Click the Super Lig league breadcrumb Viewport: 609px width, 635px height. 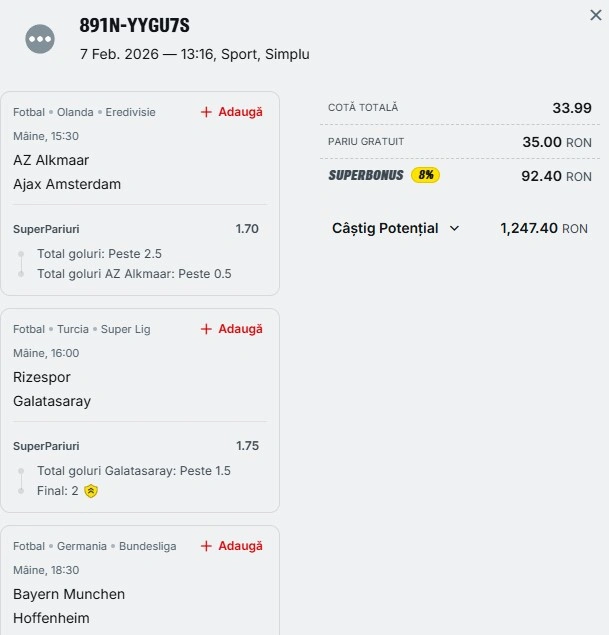click(x=125, y=329)
